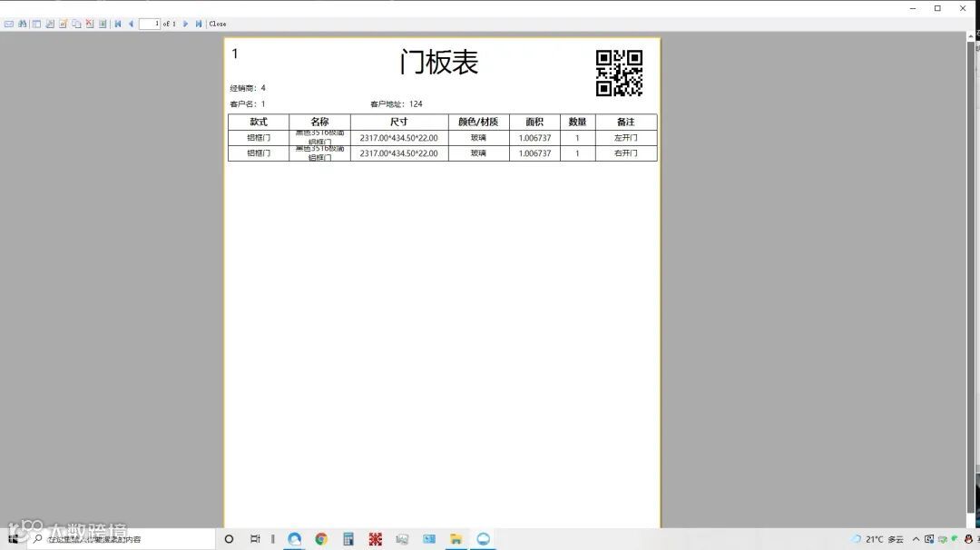The image size is (980, 550).
Task: Click the 右开门 remark cell
Action: pos(625,153)
